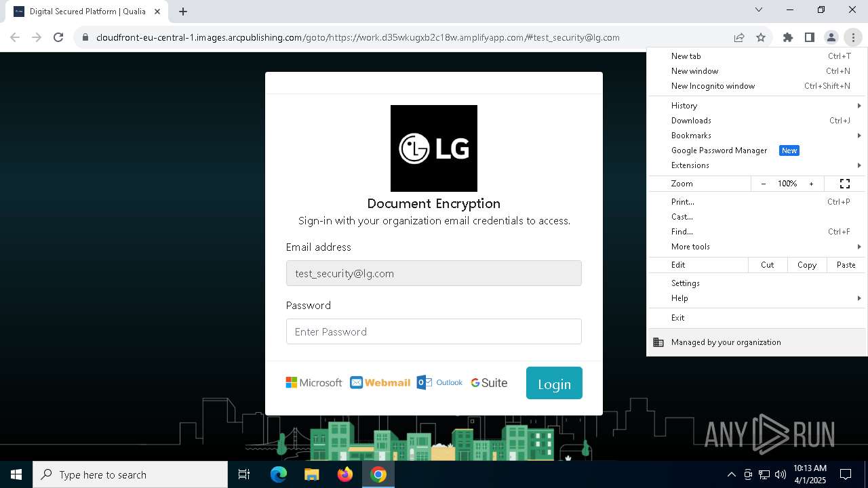
Task: Click the Webmail logo
Action: pyautogui.click(x=380, y=382)
